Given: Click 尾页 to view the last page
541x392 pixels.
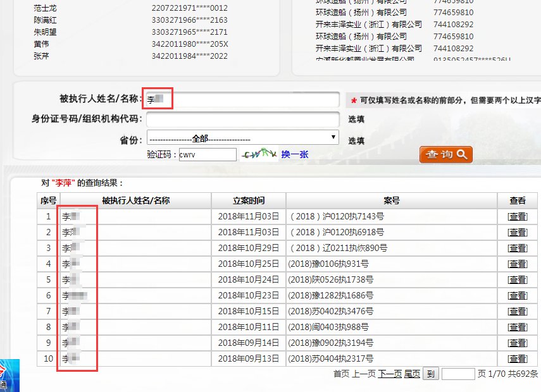Looking at the screenshot, I should [x=412, y=374].
